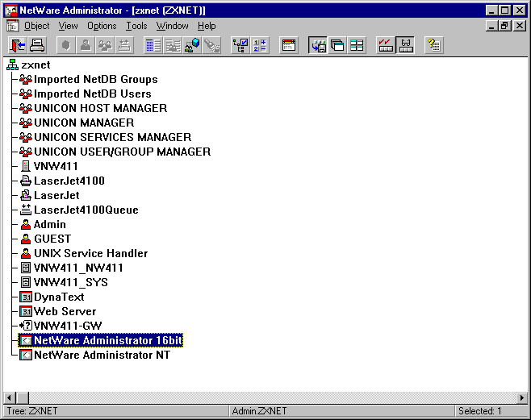Click the Set Context tree toolbar icon

point(240,45)
